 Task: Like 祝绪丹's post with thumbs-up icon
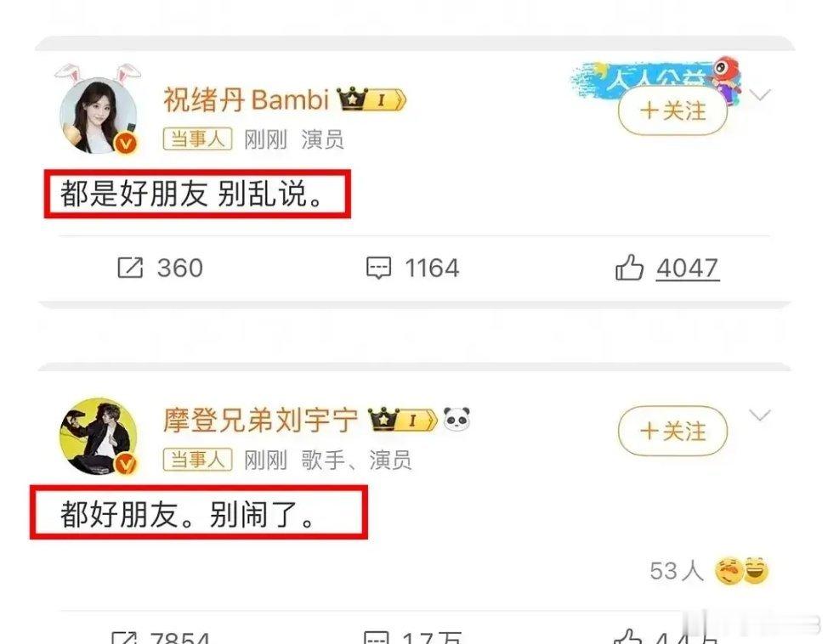[629, 267]
